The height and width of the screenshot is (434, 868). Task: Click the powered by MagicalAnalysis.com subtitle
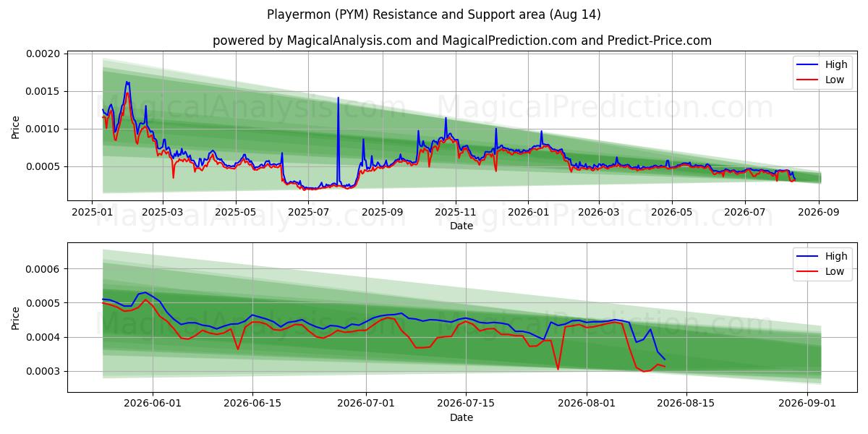tap(462, 41)
